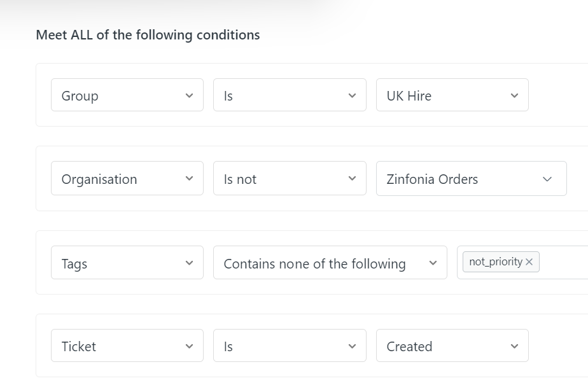Open the Tags field dropdown
This screenshot has width=588, height=383.
tap(127, 263)
